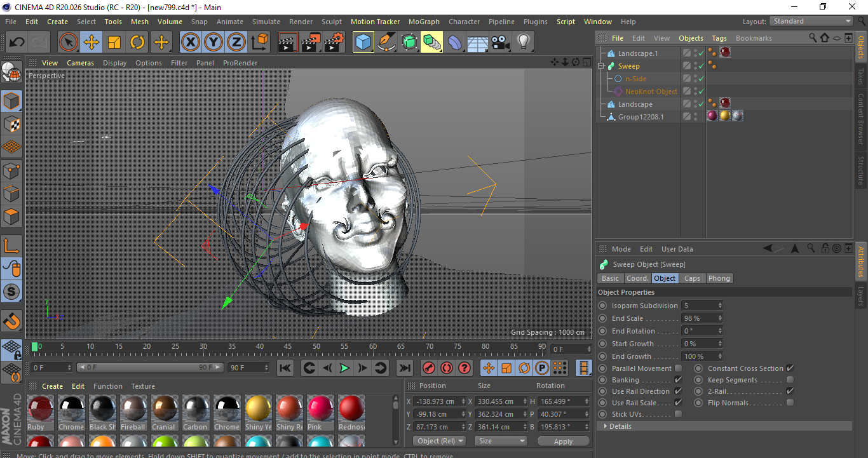The image size is (868, 458).
Task: Toggle Stick UVs checkbox
Action: pos(678,414)
